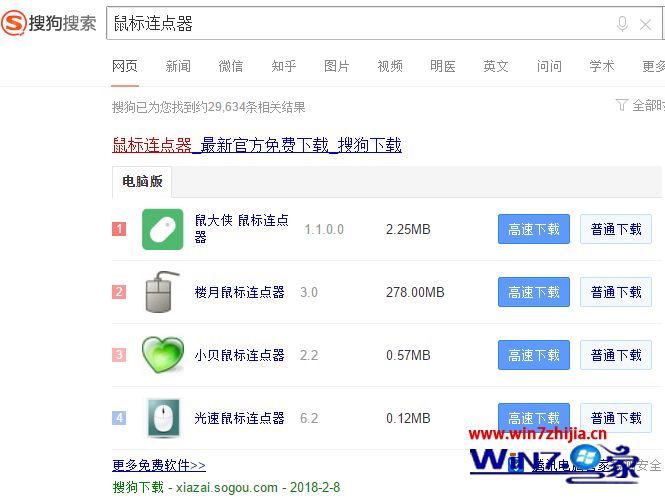This screenshot has height=503, width=665.
Task: Switch to the 学术 tab
Action: (602, 66)
